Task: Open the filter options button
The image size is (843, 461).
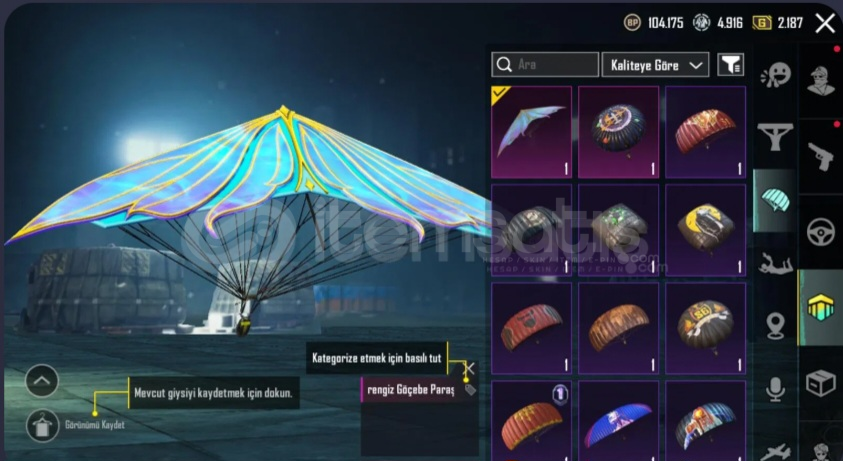Action: tap(731, 65)
